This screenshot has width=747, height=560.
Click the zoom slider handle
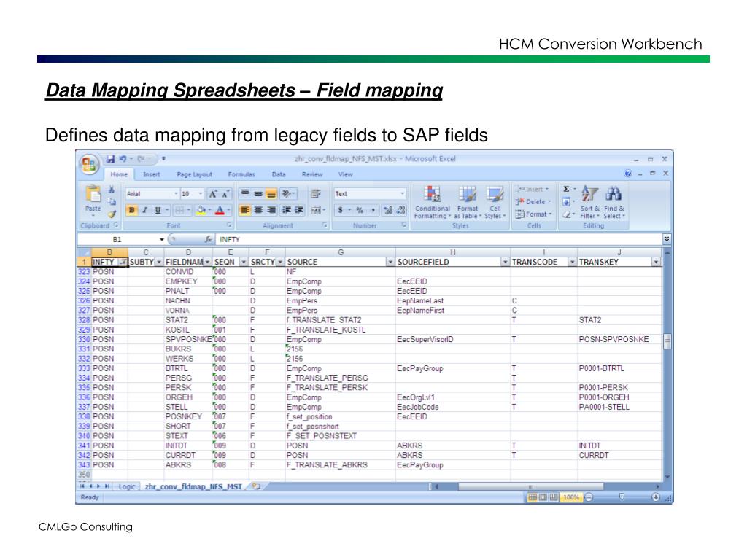point(622,497)
